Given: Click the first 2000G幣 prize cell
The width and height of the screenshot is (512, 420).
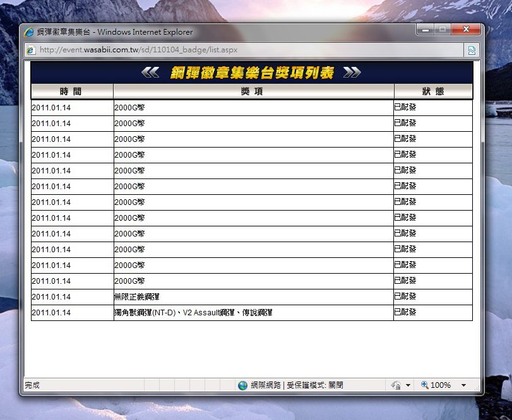Looking at the screenshot, I should [254, 108].
